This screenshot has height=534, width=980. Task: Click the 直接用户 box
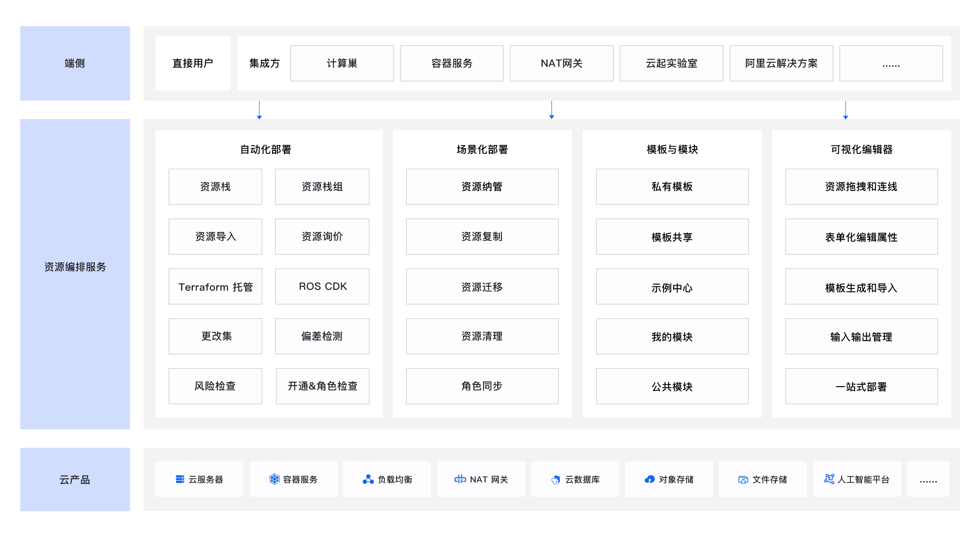coord(193,63)
